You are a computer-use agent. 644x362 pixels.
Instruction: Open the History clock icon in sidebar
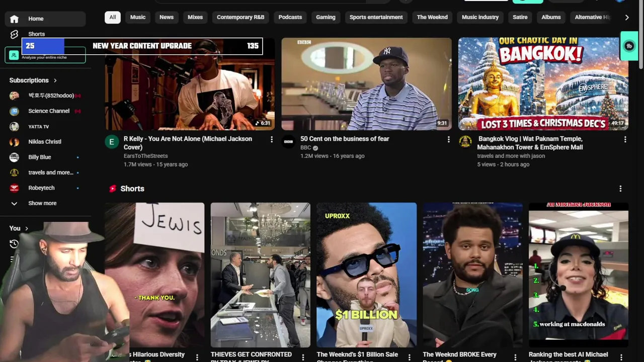coord(14,244)
